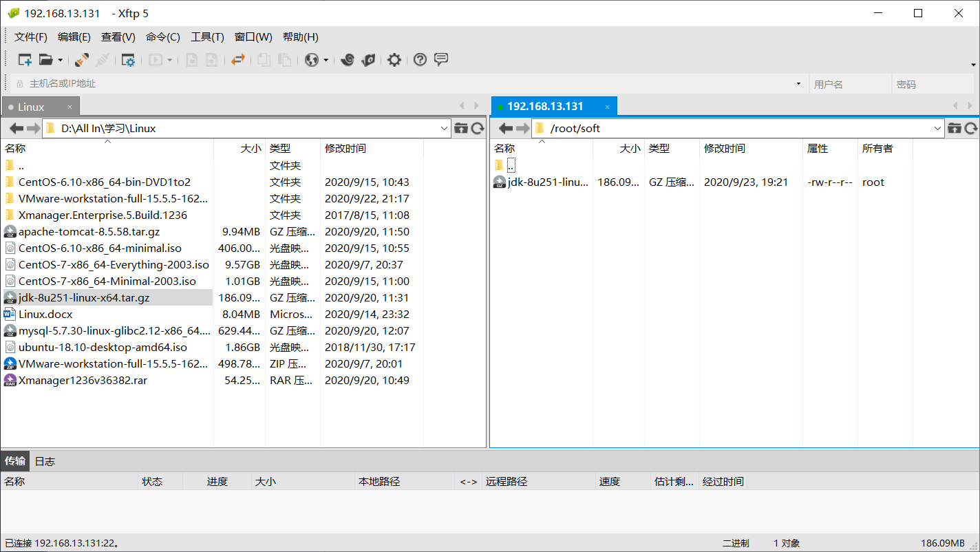Image resolution: width=980 pixels, height=552 pixels.
Task: Click the mysql-5.7.30 tar.gz archive icon
Action: point(10,331)
